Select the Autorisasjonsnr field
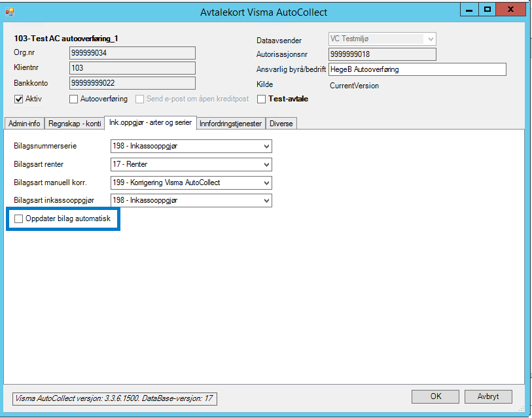 [382, 54]
